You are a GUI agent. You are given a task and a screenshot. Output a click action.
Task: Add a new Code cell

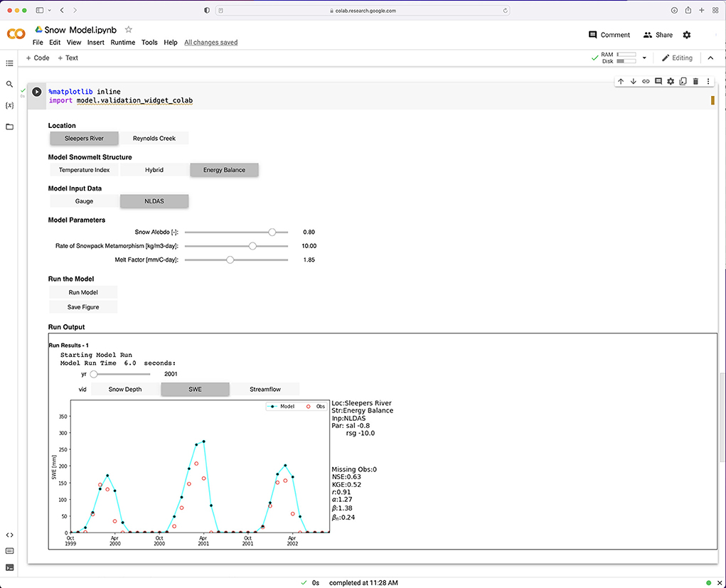[x=38, y=58]
